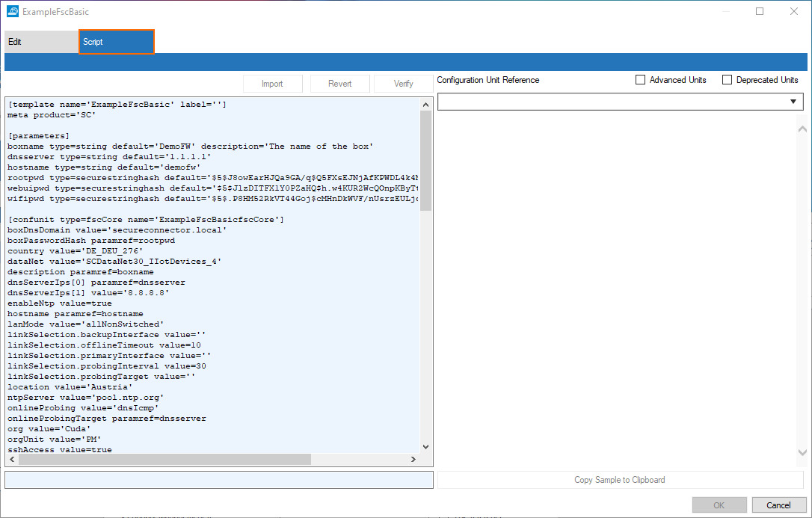The height and width of the screenshot is (518, 812).
Task: Click the '[template name='ExampleFscBasic'' line
Action: 117,105
